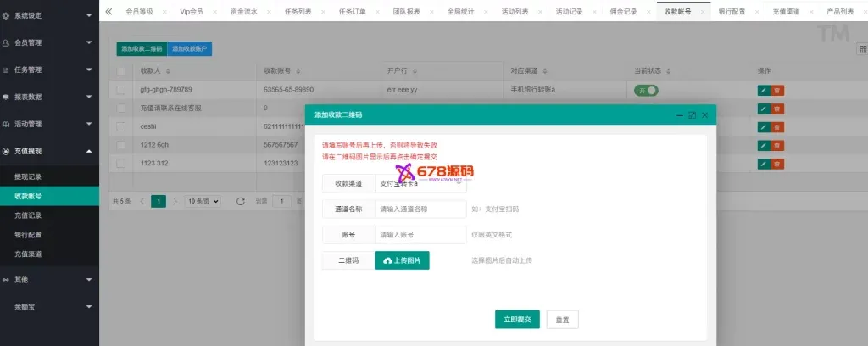
Task: Open 提现记录 in the sidebar submenu
Action: pos(28,176)
